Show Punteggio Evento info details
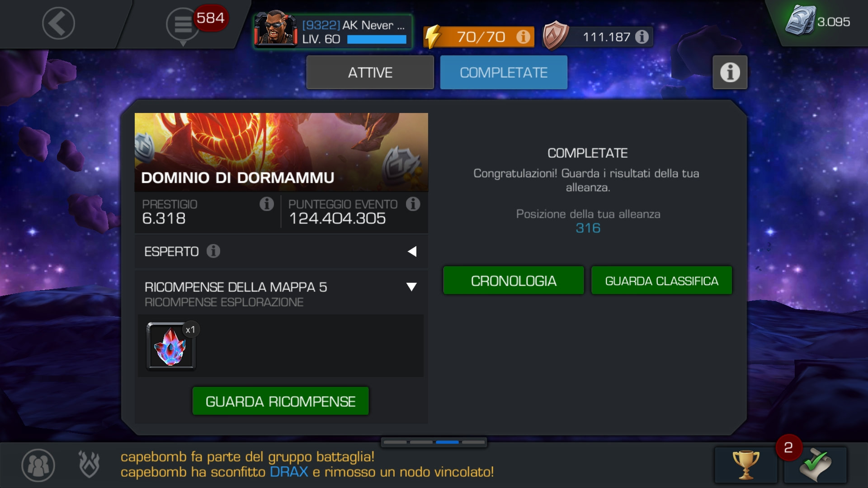Viewport: 868px width, 488px height. tap(413, 204)
